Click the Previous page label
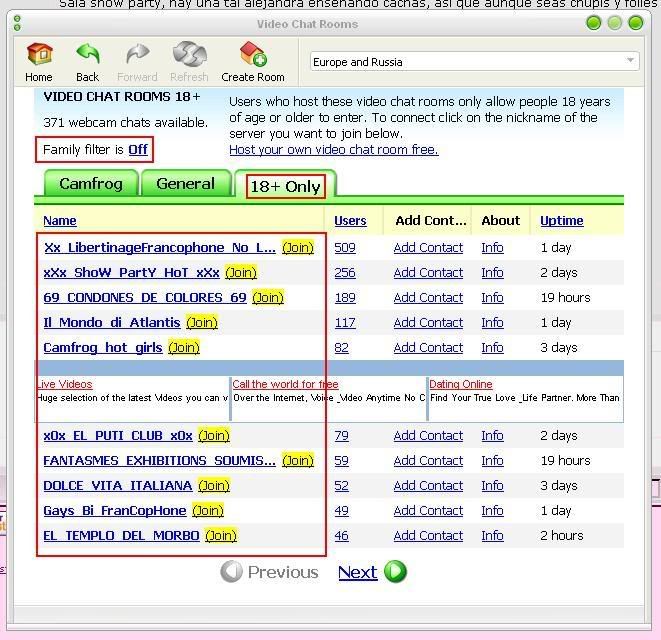Viewport: 661px width, 640px height. pyautogui.click(x=283, y=572)
